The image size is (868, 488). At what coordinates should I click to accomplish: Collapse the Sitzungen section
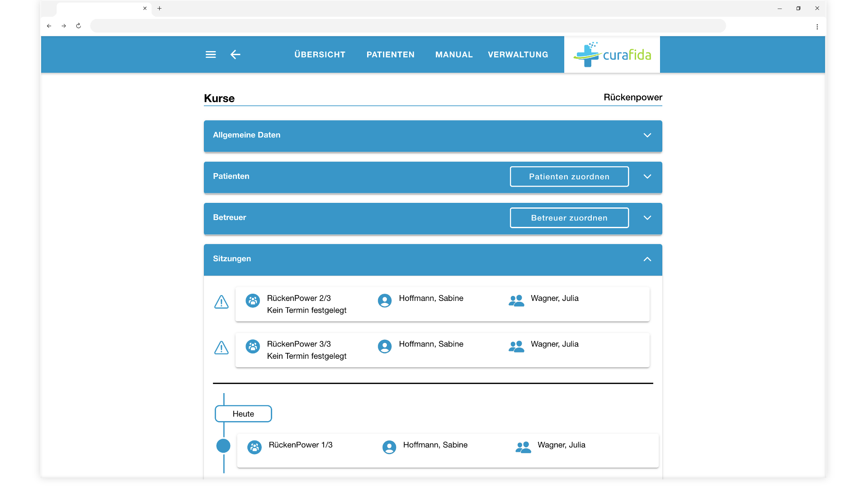click(647, 259)
